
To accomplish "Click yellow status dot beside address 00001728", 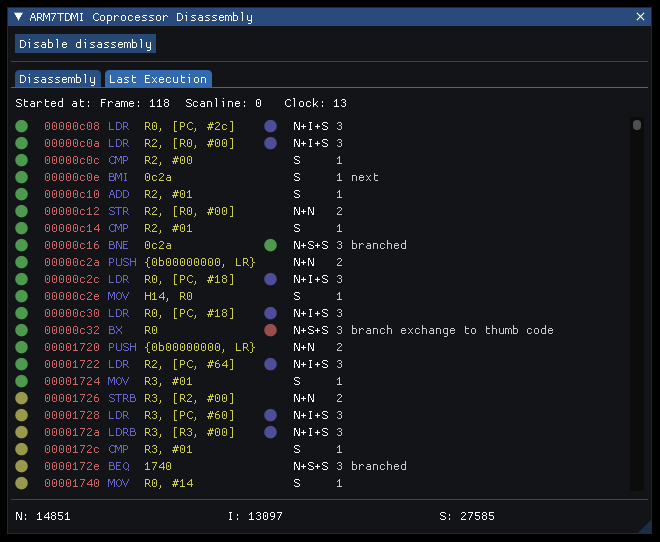I will pos(21,415).
